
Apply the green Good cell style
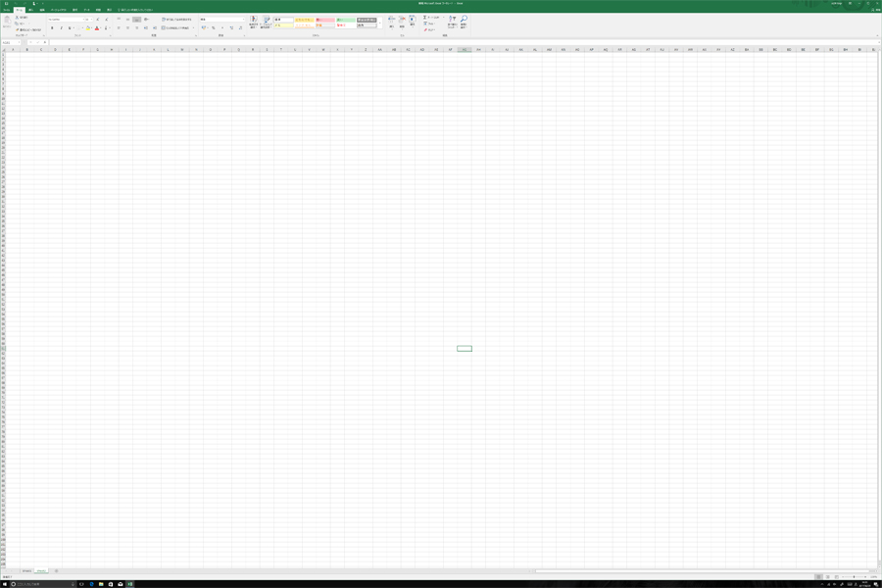(x=346, y=20)
